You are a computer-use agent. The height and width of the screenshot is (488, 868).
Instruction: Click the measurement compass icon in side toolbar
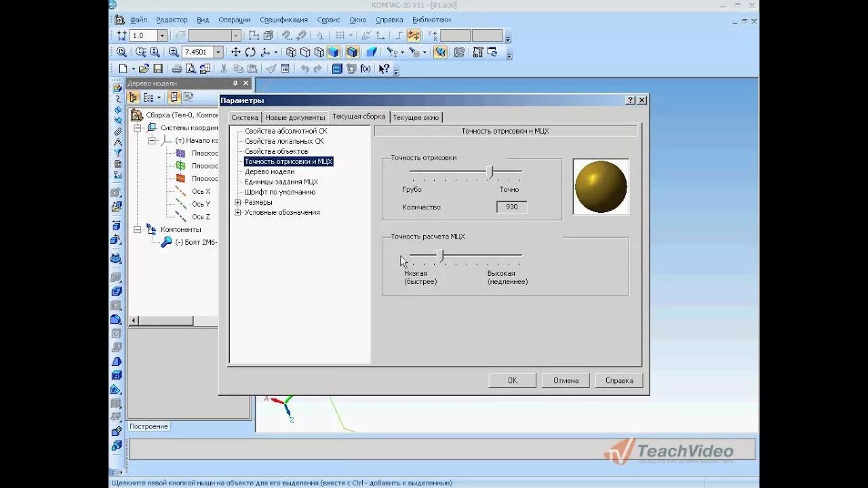[118, 142]
